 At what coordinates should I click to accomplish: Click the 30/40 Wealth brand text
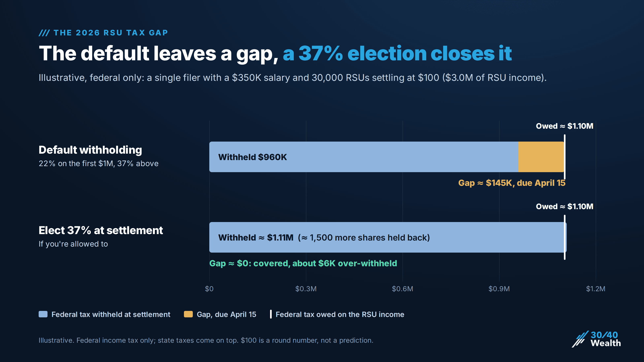pyautogui.click(x=606, y=339)
